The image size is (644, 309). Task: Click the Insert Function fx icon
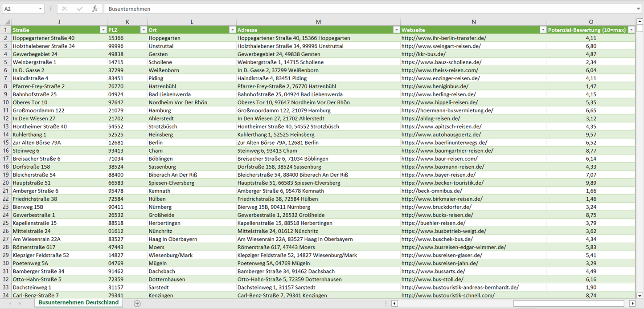tap(94, 9)
